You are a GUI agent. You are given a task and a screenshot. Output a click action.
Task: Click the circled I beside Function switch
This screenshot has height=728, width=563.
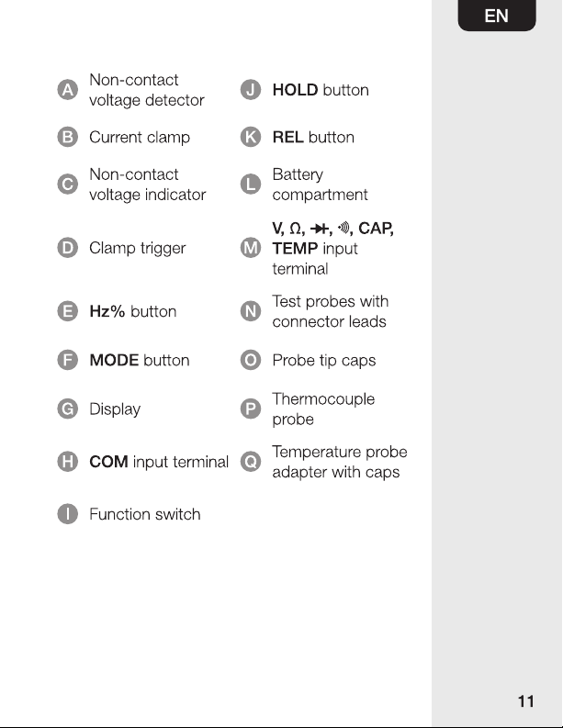tap(67, 514)
